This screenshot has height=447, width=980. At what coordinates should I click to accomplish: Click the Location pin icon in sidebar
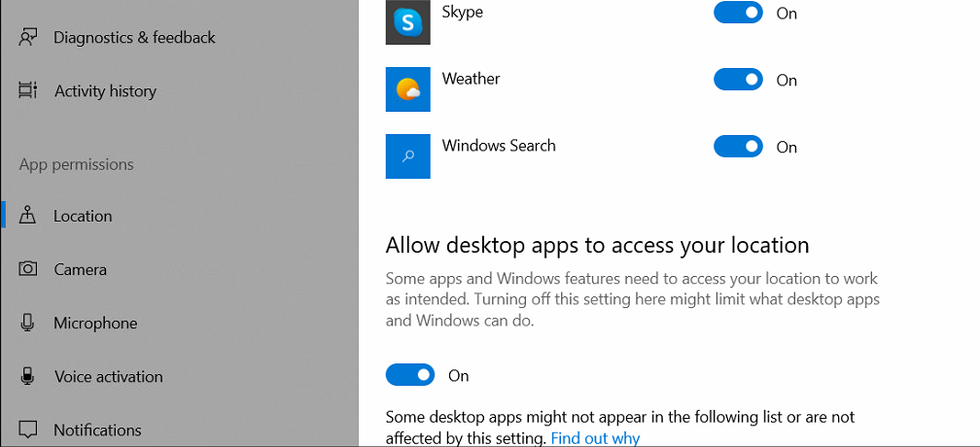pos(27,216)
